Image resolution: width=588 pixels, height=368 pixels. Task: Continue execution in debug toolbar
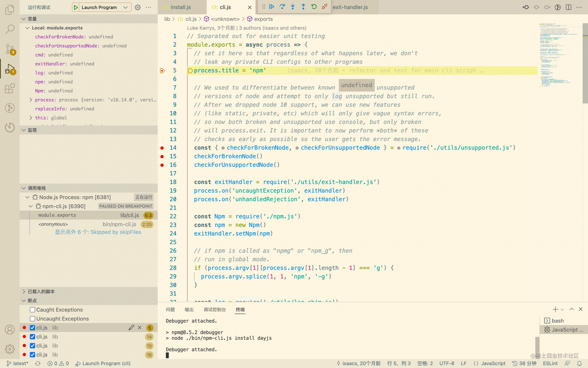[272, 7]
